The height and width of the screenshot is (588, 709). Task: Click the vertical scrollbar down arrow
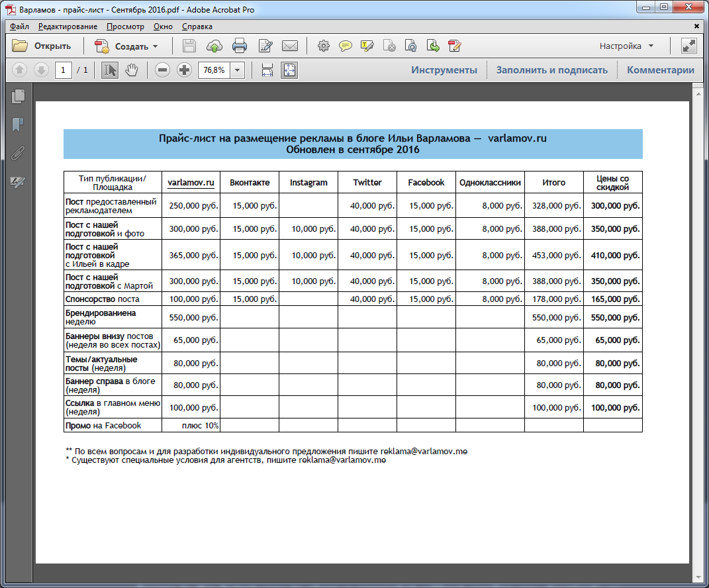(698, 577)
